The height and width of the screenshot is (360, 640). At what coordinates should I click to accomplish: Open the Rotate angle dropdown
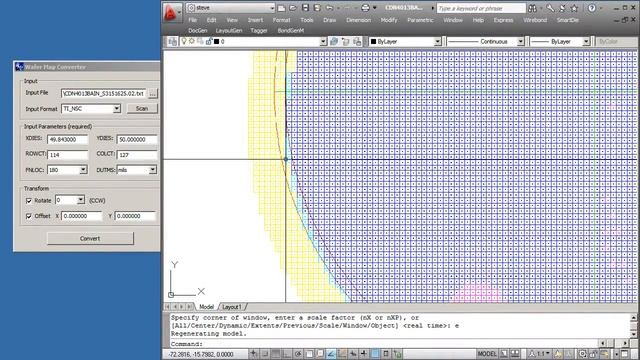click(81, 200)
